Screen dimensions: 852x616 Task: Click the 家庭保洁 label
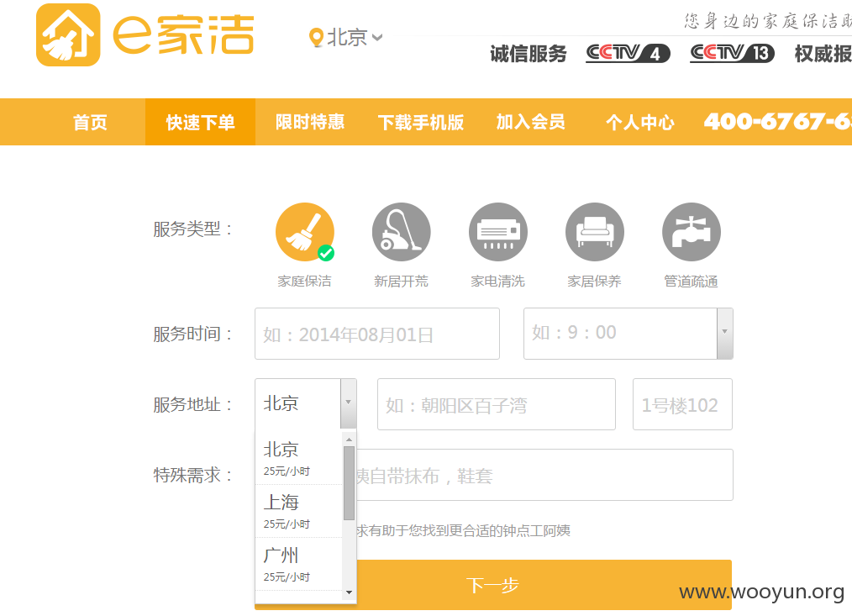(x=304, y=281)
